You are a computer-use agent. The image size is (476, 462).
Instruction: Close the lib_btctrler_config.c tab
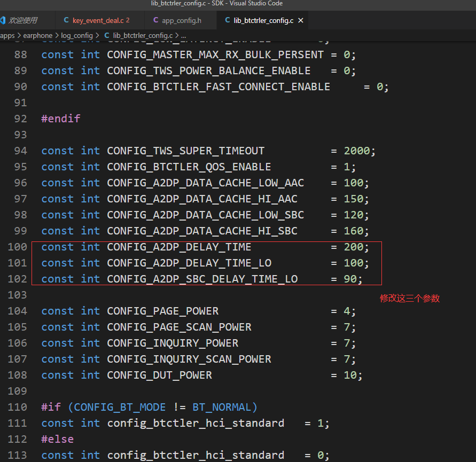click(x=301, y=20)
